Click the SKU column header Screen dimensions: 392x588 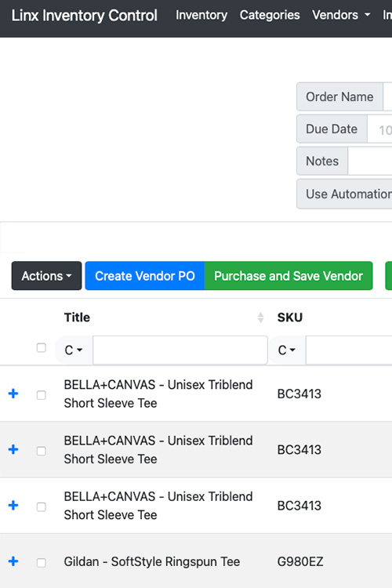click(x=290, y=318)
